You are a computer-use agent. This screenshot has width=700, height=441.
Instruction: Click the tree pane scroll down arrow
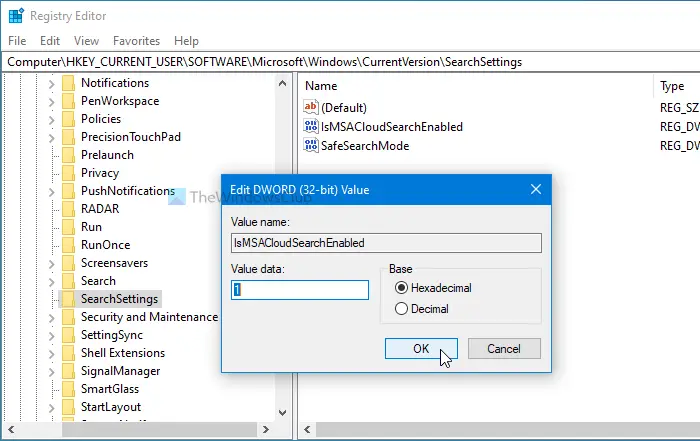pos(282,413)
